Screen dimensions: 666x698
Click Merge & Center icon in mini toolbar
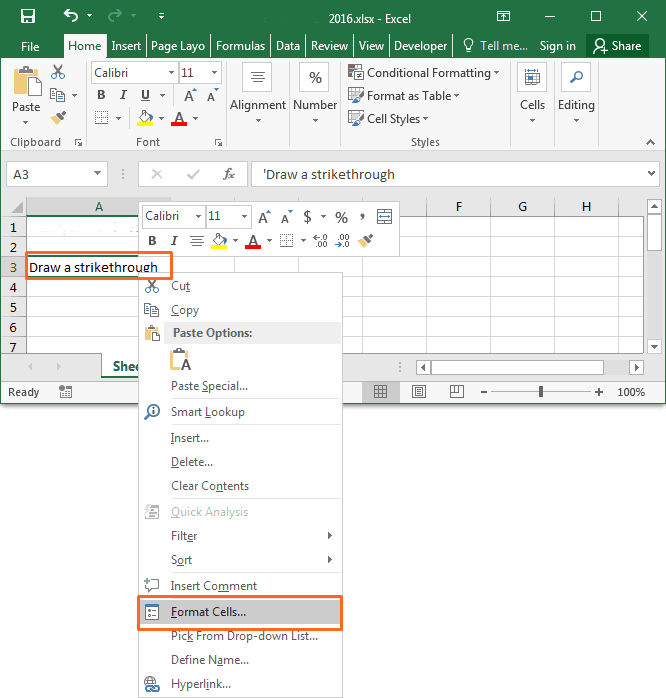point(385,217)
